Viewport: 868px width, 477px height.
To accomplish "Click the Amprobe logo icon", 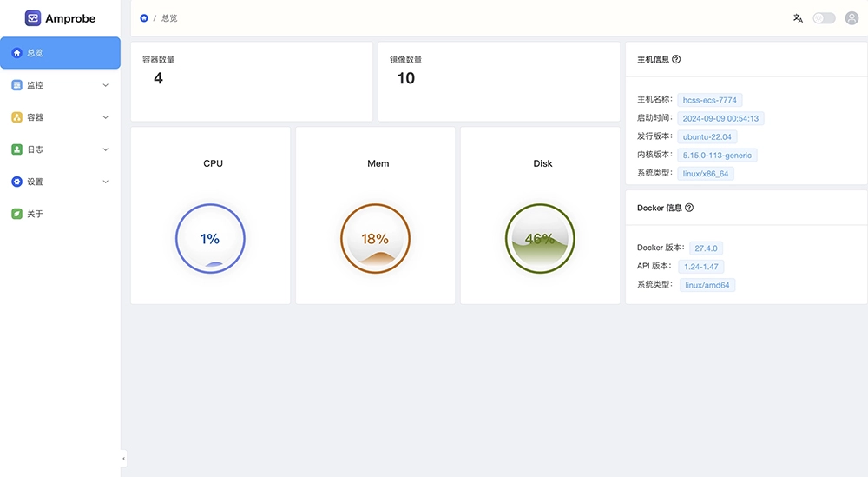I will click(33, 18).
